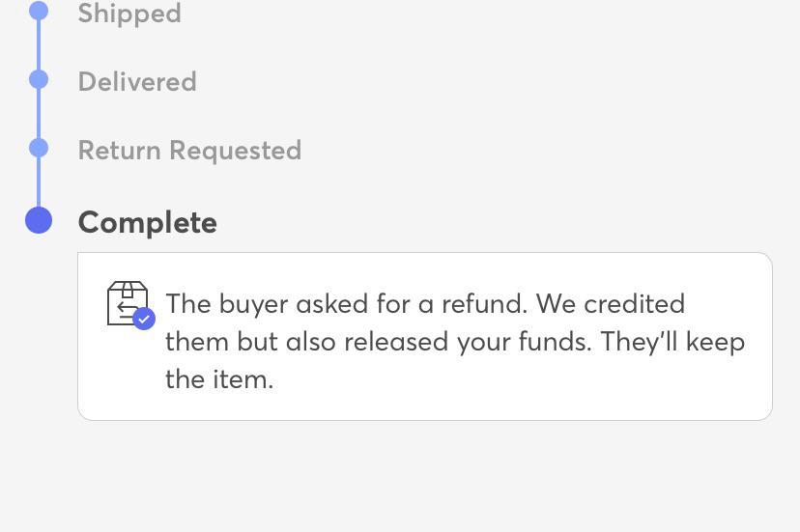Viewport: 800px width, 532px height.
Task: Click the "released your funds" phrase
Action: (468, 342)
